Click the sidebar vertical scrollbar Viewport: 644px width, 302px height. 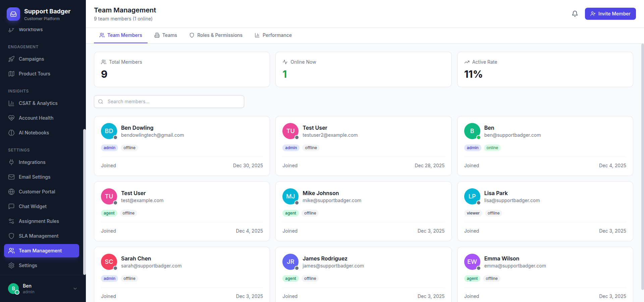tap(85, 201)
